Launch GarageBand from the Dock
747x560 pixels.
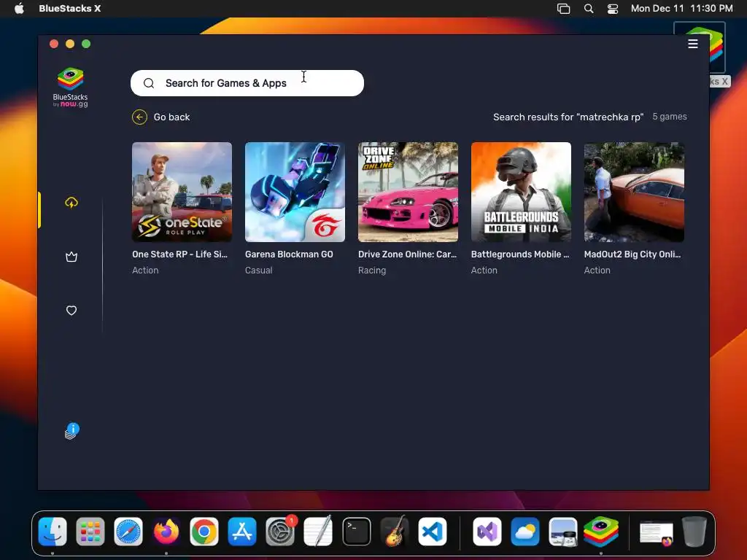coord(395,532)
